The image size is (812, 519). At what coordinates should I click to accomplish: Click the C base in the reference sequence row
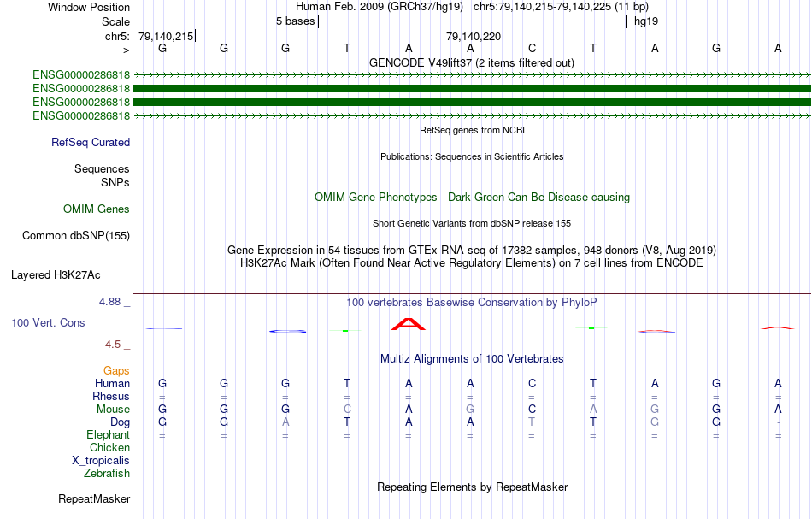click(x=532, y=48)
